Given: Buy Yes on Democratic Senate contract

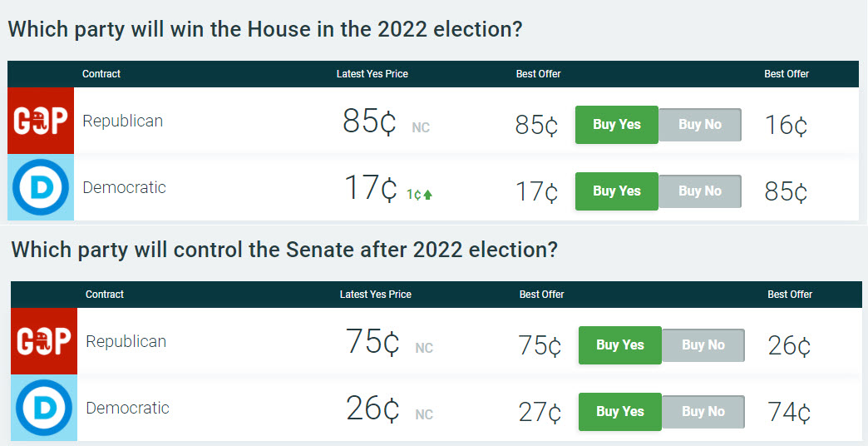Looking at the screenshot, I should [x=620, y=412].
